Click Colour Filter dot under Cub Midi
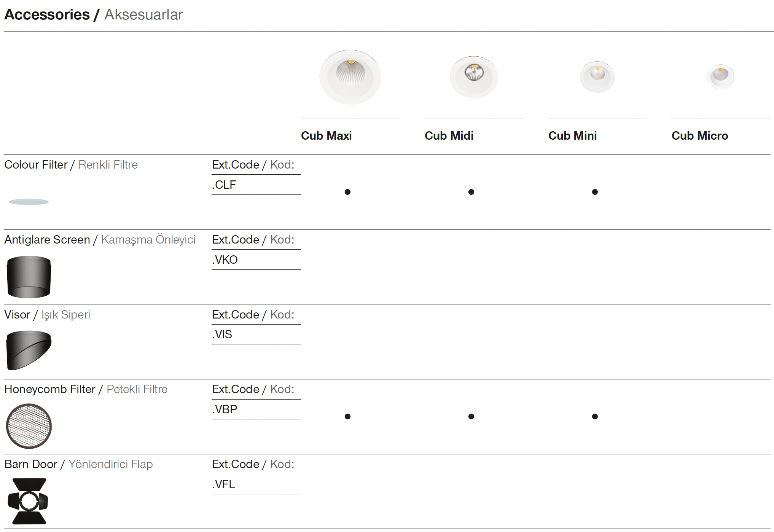The height and width of the screenshot is (532, 774). (471, 192)
